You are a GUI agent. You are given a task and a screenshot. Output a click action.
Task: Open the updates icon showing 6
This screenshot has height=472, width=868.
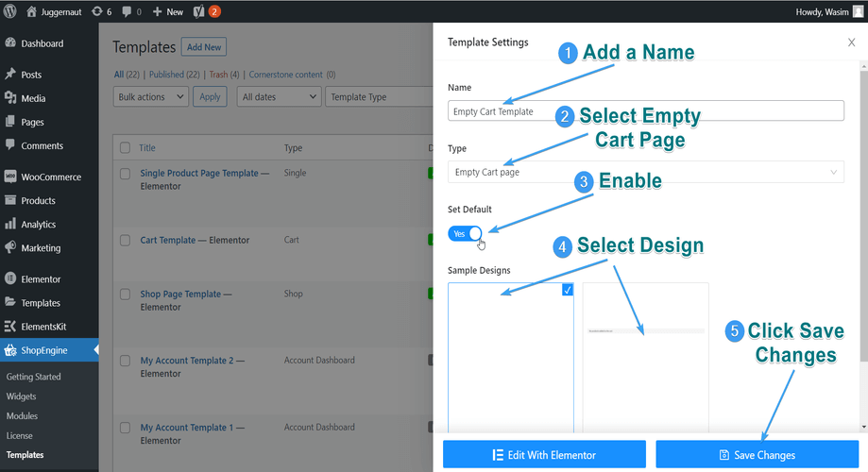(x=97, y=11)
